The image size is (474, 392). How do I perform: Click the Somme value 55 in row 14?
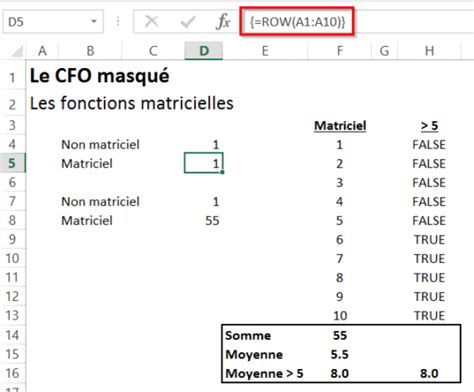(340, 335)
